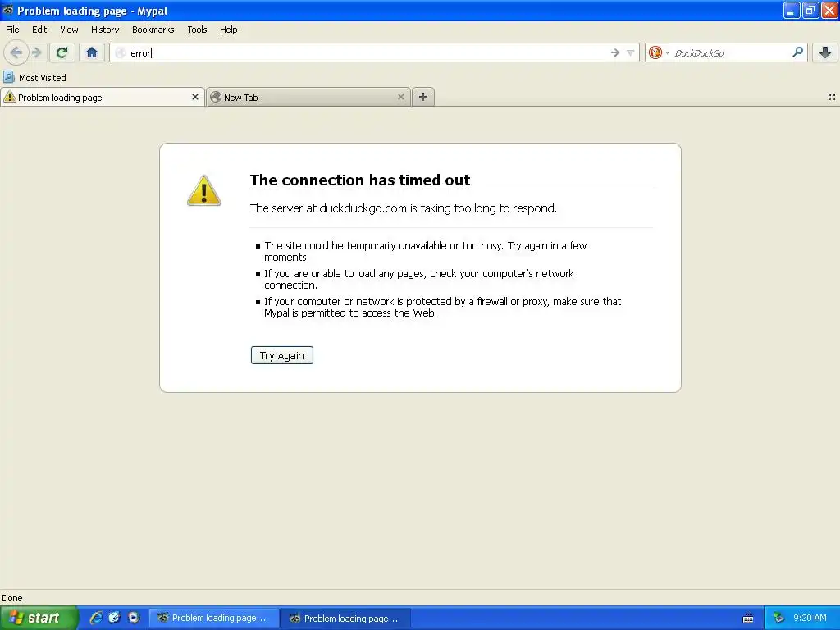This screenshot has height=630, width=840.
Task: Click the yellow warning triangle on page
Action: (x=203, y=190)
